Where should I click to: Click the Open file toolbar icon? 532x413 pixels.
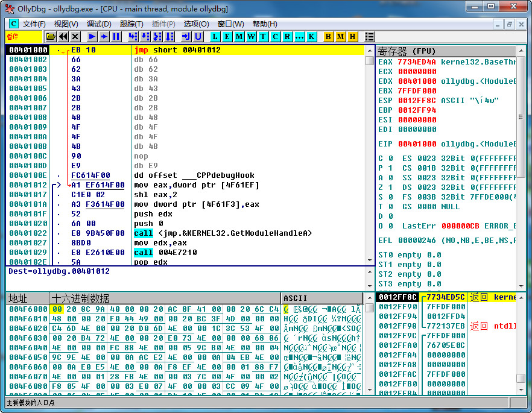click(51, 37)
